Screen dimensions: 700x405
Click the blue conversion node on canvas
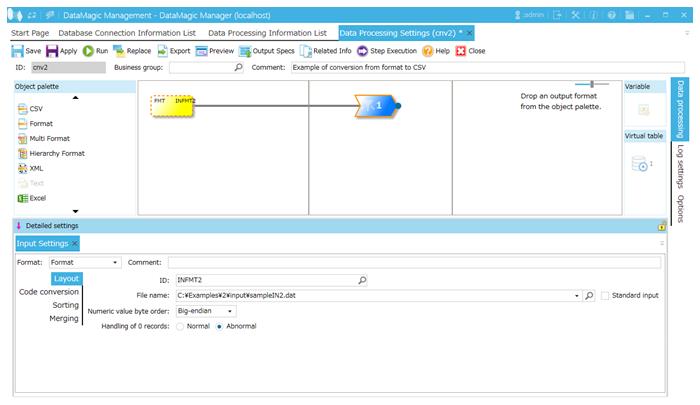(x=375, y=104)
